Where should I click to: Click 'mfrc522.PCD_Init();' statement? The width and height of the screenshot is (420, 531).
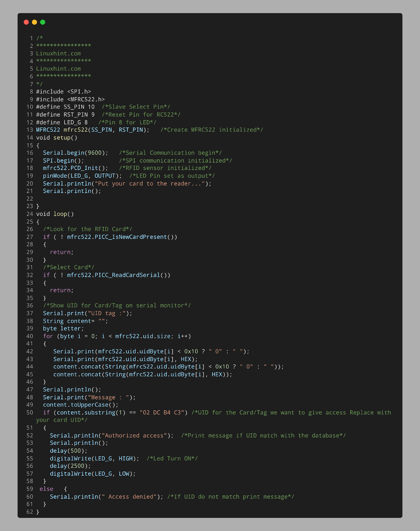[76, 168]
